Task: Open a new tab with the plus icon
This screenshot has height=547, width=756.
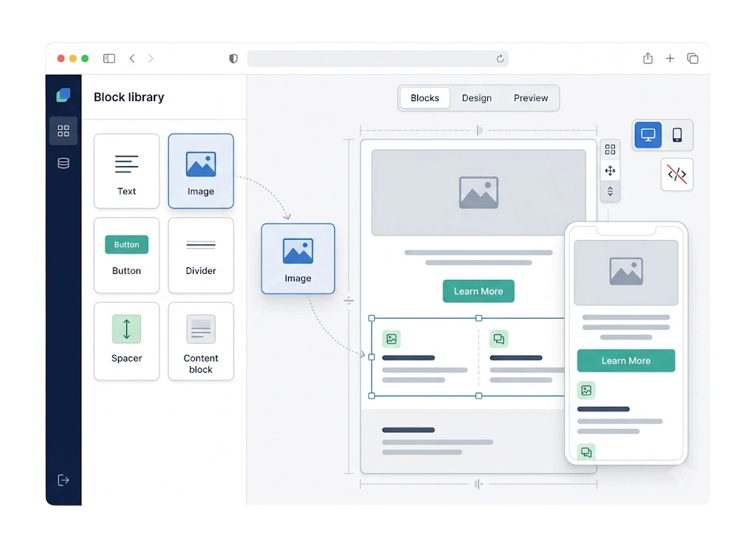Action: pos(670,58)
